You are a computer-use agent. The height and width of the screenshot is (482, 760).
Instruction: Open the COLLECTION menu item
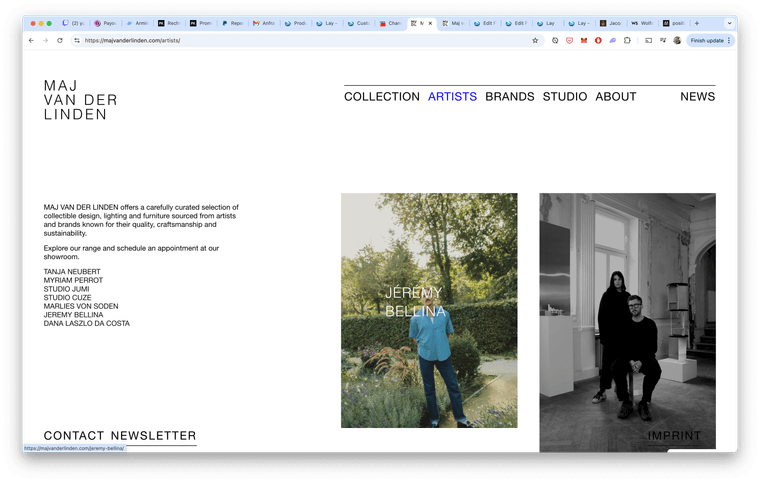click(381, 97)
